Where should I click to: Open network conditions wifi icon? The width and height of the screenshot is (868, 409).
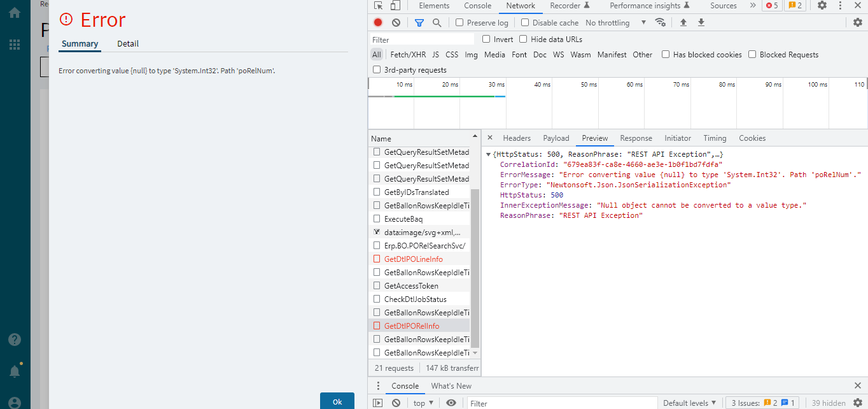pos(661,22)
